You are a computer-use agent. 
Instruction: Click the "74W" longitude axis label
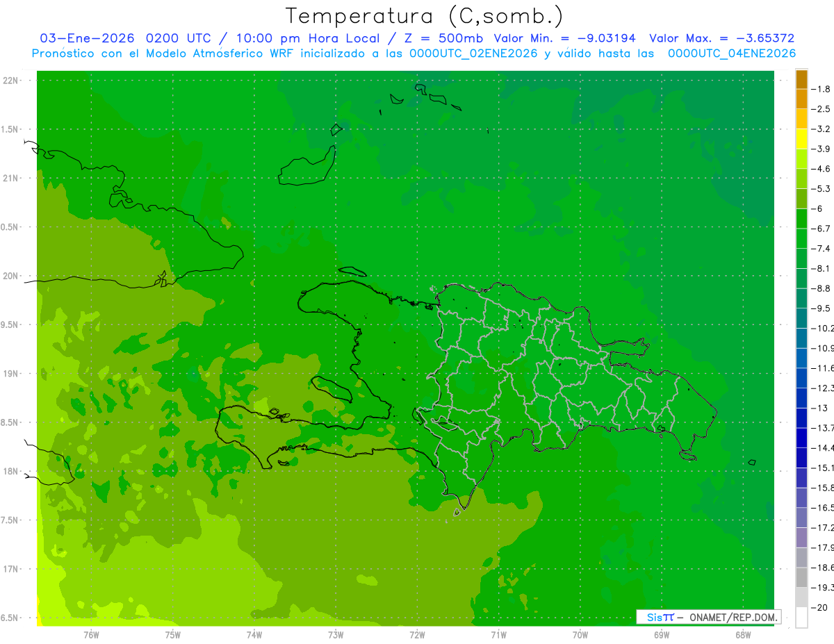coord(254,635)
